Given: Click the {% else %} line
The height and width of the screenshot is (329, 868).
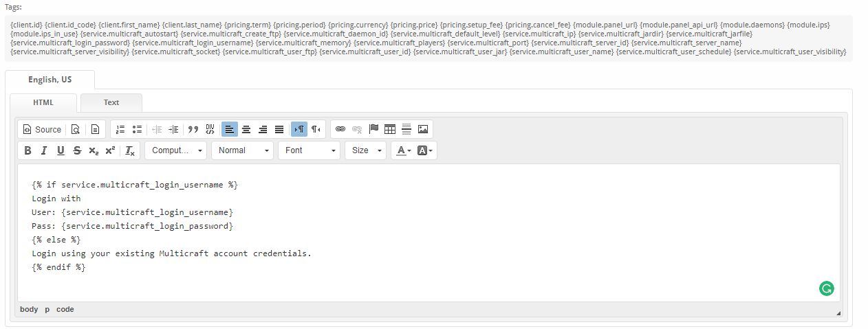Looking at the screenshot, I should point(56,240).
